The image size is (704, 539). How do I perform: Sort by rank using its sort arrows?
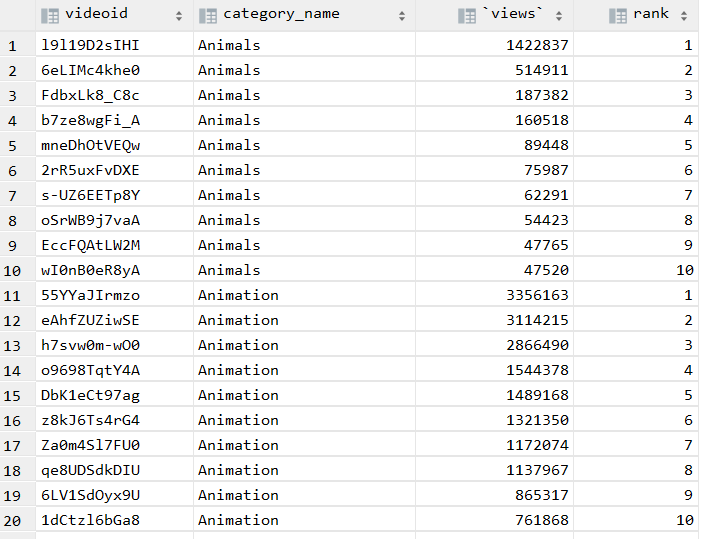pos(683,16)
